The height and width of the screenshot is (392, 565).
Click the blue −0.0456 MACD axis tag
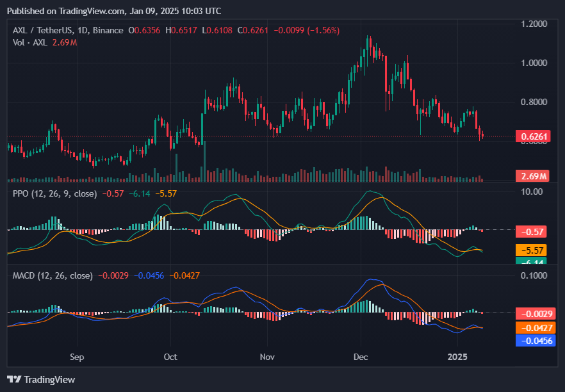click(536, 341)
